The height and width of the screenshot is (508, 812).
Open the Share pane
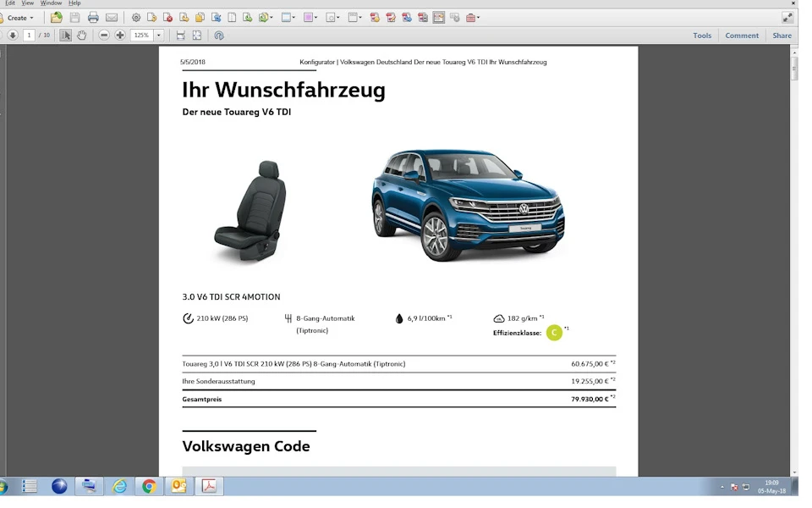(x=782, y=36)
